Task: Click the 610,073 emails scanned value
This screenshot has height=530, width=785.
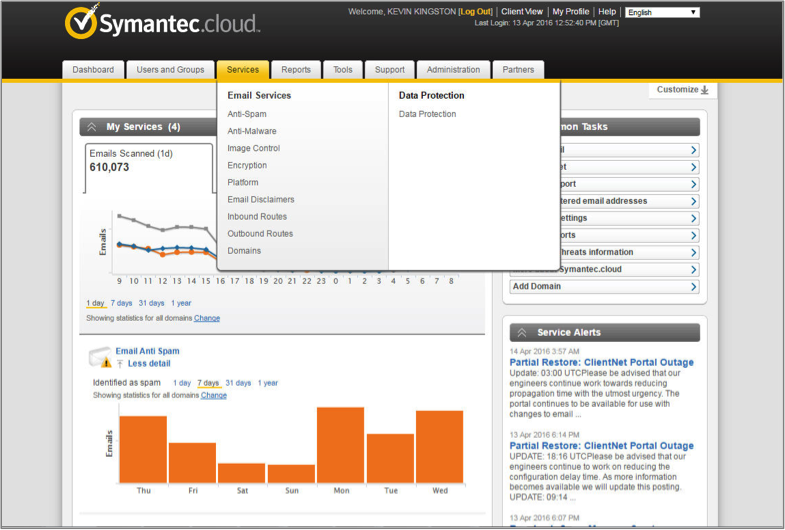Action: click(109, 168)
